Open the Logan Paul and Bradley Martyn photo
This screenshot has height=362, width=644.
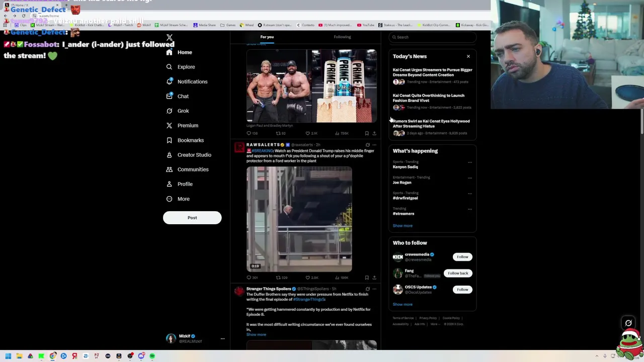point(279,86)
